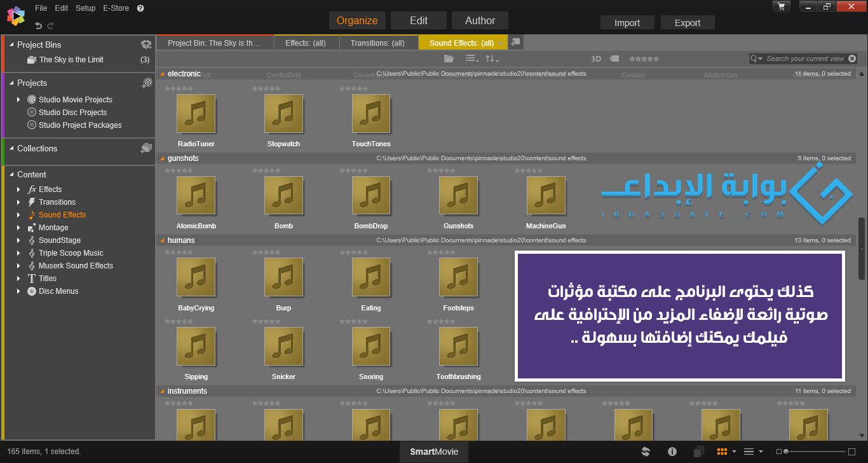Screen dimensions: 868x463
Task: Open the Setup menu
Action: (85, 8)
